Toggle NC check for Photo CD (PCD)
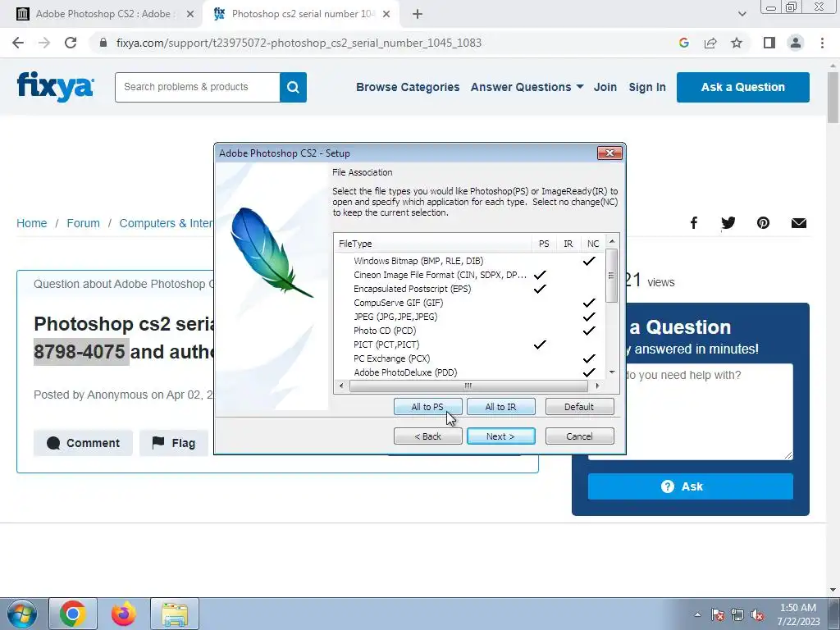 point(589,331)
